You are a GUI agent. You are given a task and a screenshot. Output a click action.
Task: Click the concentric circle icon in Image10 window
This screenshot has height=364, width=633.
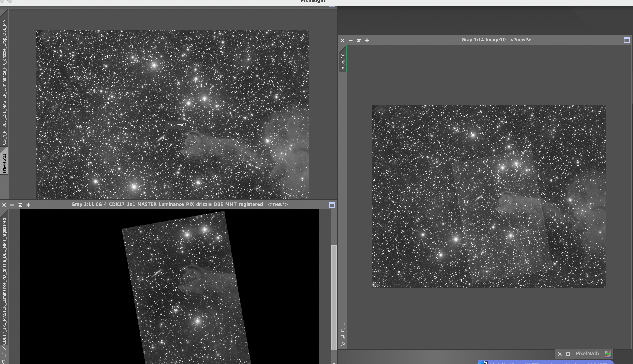343,344
